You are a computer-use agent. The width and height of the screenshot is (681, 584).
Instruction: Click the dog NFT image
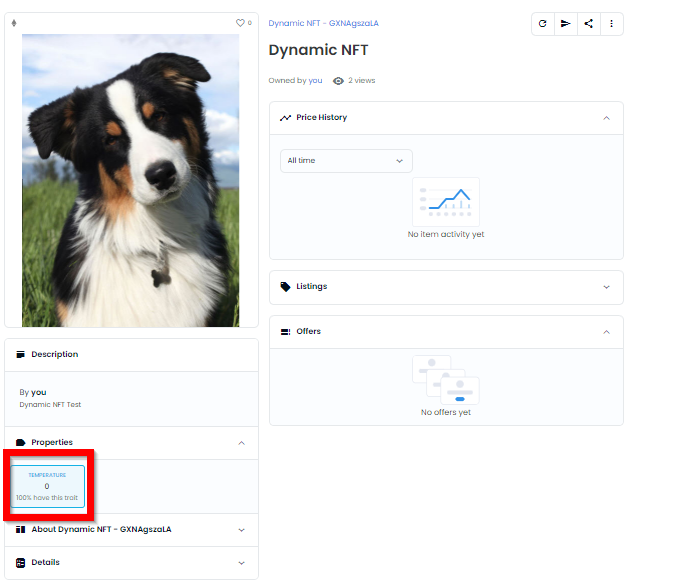point(130,180)
